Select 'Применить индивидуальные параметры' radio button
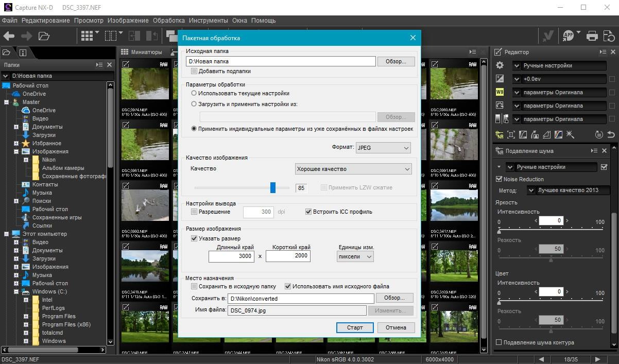Image resolution: width=619 pixels, height=364 pixels. click(x=194, y=129)
